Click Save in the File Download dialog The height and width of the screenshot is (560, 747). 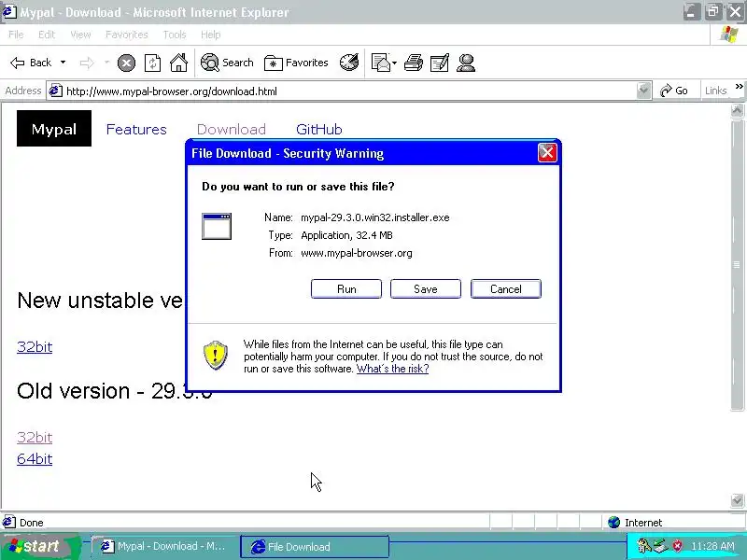click(x=426, y=289)
